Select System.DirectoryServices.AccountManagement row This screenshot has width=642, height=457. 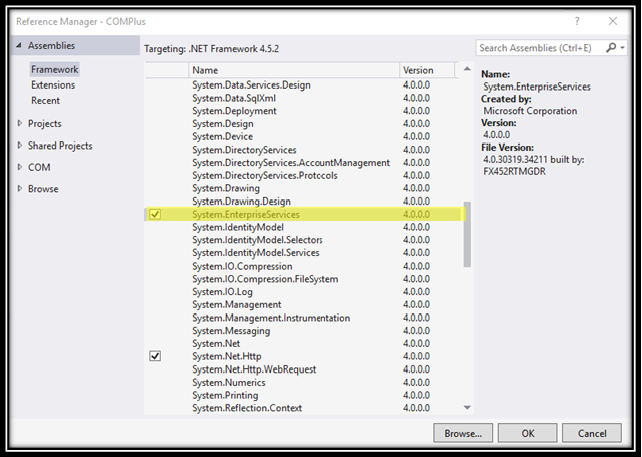click(305, 163)
